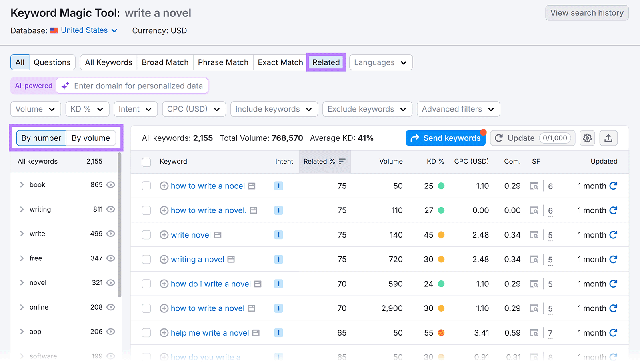Switch to the Questions tab
The width and height of the screenshot is (640, 364).
tap(52, 62)
